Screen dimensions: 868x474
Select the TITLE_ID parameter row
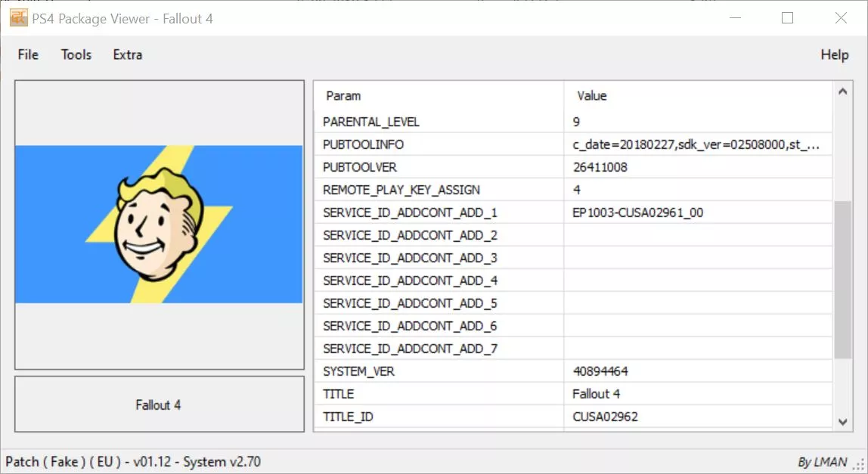click(348, 417)
